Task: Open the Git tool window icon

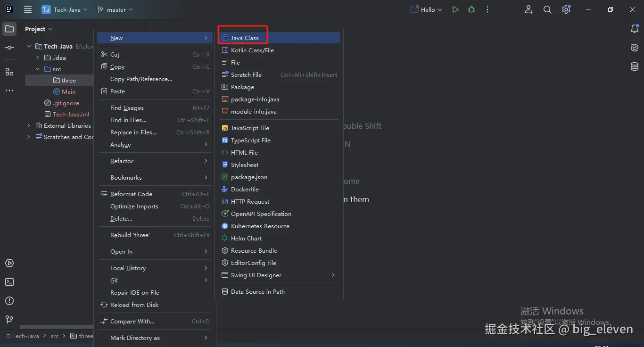Action: (x=9, y=320)
